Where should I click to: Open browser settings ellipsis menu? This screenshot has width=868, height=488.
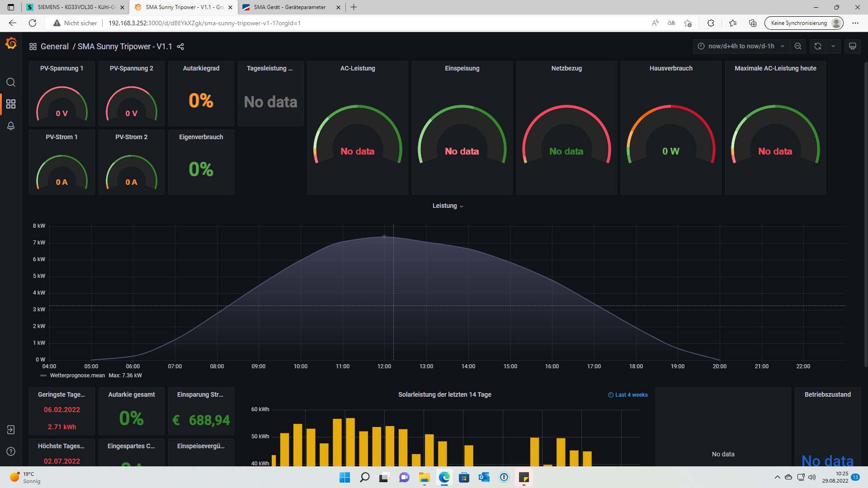click(855, 23)
